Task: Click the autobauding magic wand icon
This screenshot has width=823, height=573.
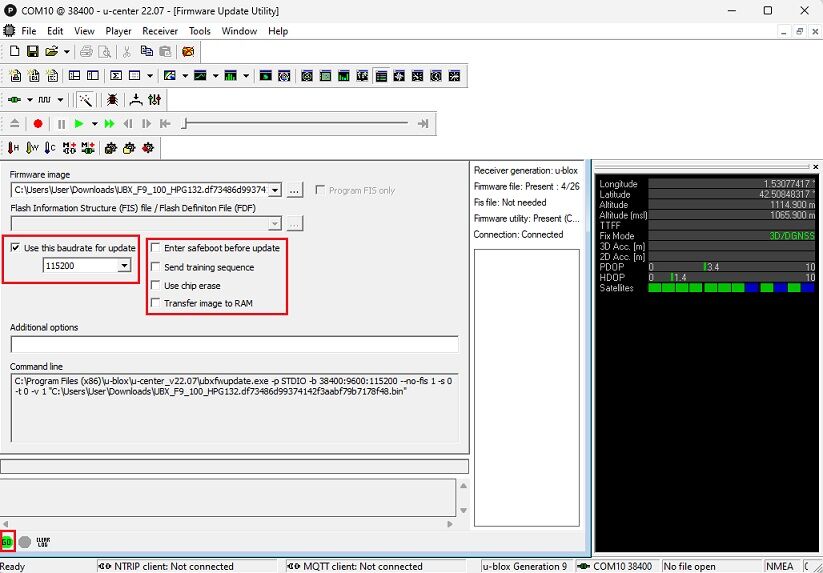Action: (87, 100)
